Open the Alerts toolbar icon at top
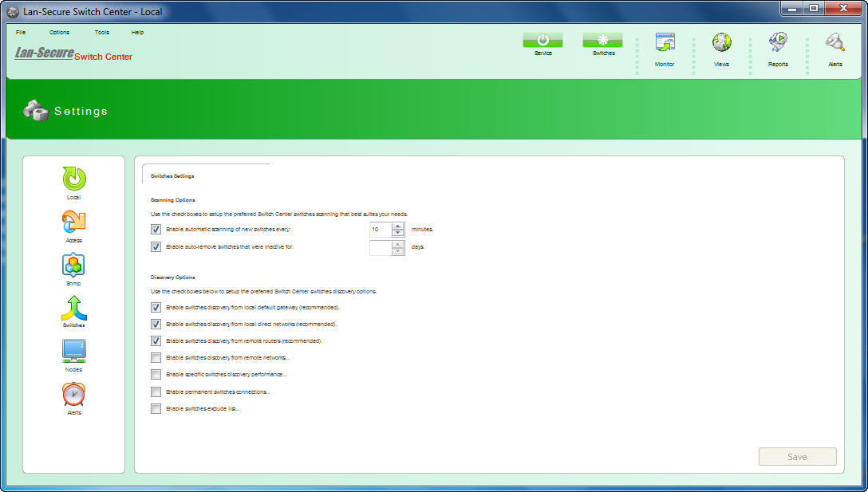This screenshot has height=492, width=868. click(834, 42)
